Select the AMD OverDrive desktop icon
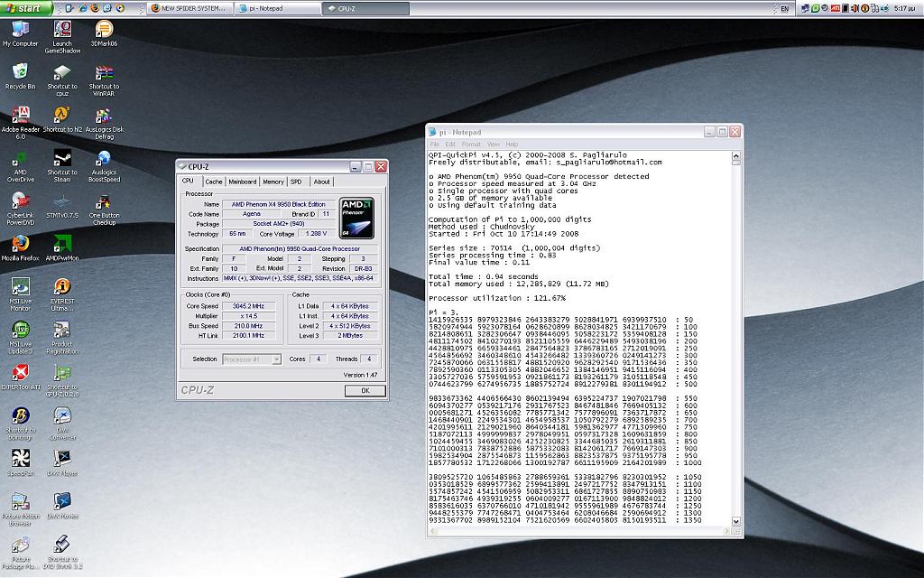Viewport: 924px width, 578px height. pyautogui.click(x=20, y=166)
